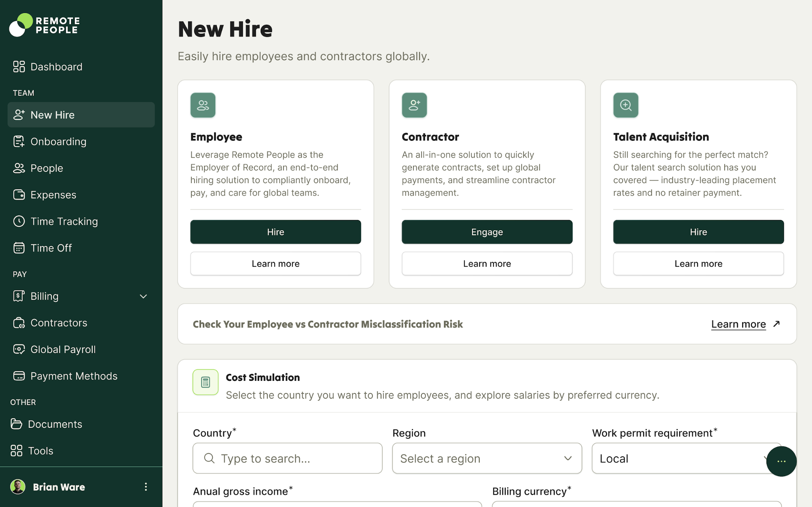Screen dimensions: 812x507
Task: Open the misclassification risk Learn more link
Action: pyautogui.click(x=738, y=324)
